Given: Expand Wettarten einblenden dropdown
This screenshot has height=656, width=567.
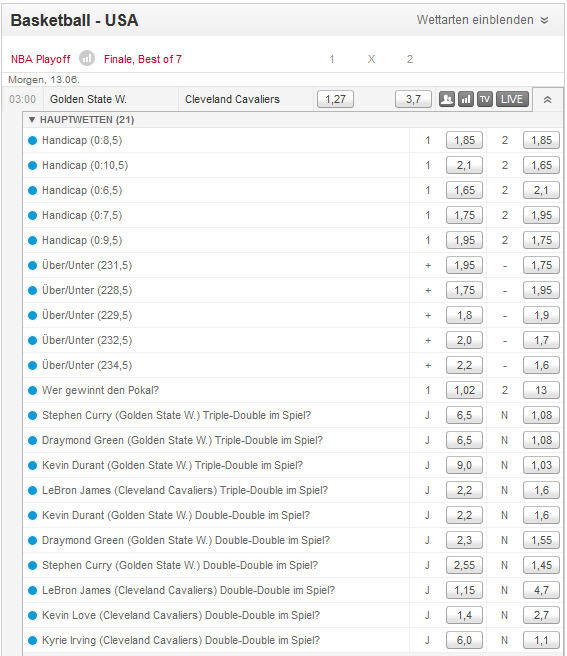Looking at the screenshot, I should 482,20.
